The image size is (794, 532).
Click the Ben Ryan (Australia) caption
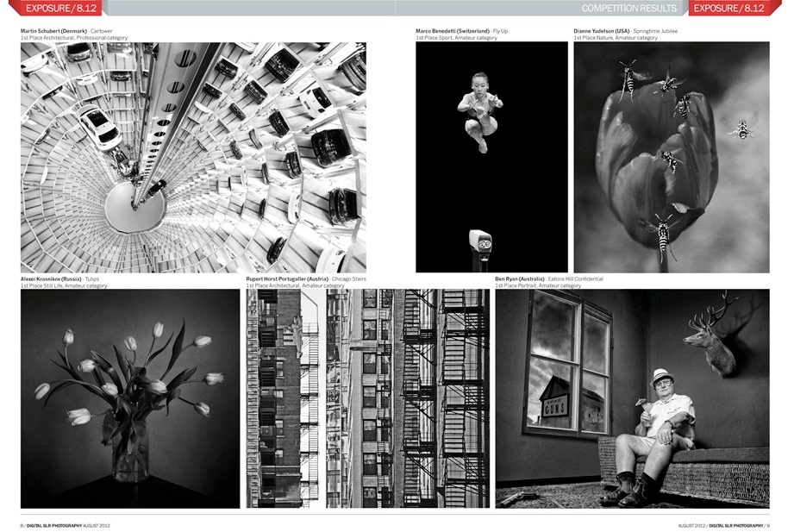coord(520,279)
